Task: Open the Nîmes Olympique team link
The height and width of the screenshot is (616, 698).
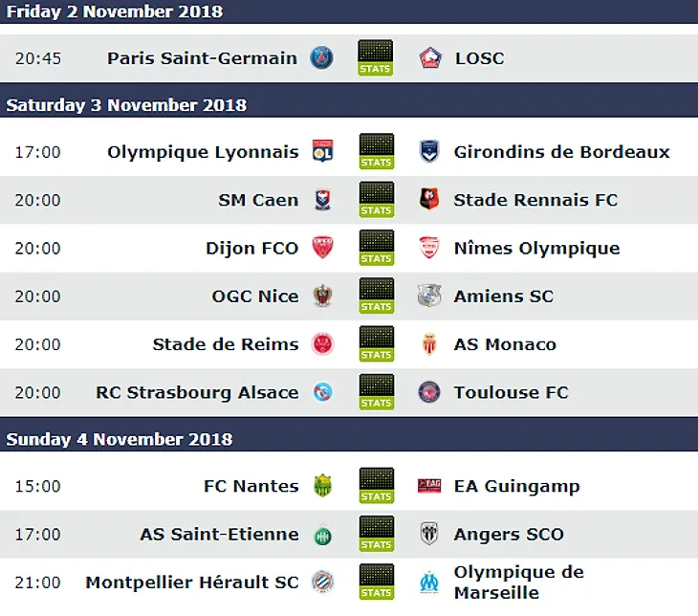Action: 536,248
